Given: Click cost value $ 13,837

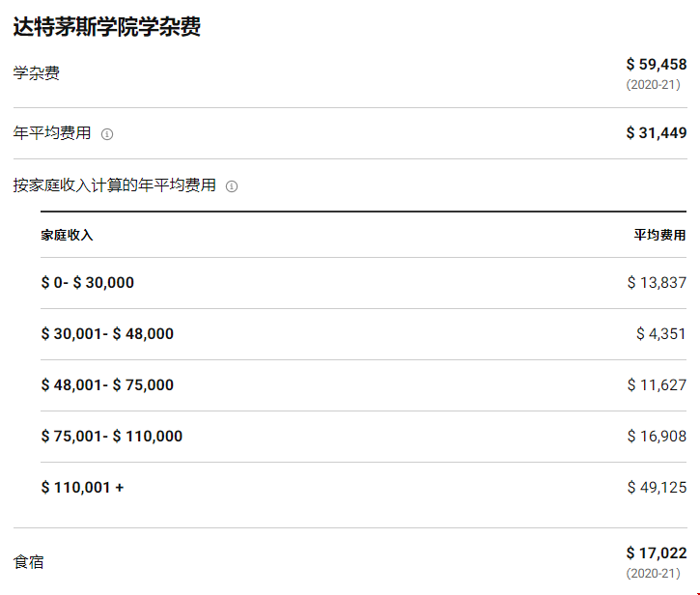Looking at the screenshot, I should coord(657,283).
